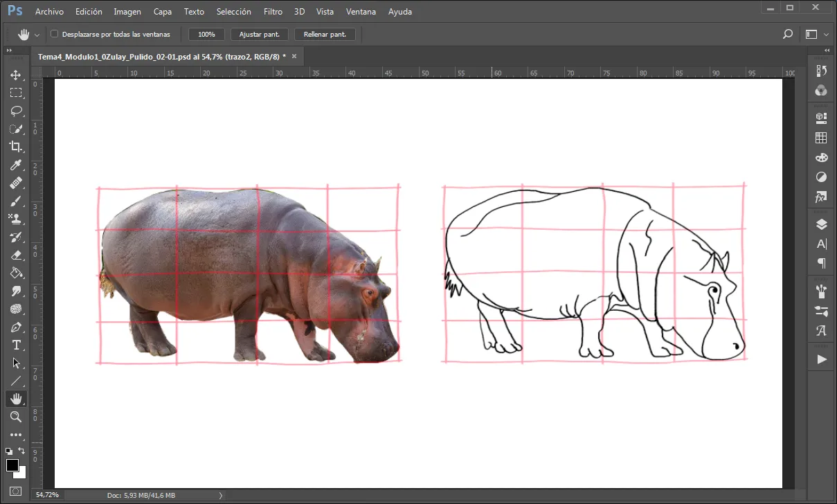Open the Edición menu

(x=88, y=12)
